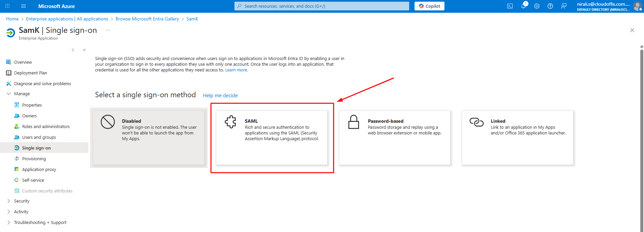The width and height of the screenshot is (644, 232).
Task: Click the Self-service icon
Action: (x=17, y=180)
